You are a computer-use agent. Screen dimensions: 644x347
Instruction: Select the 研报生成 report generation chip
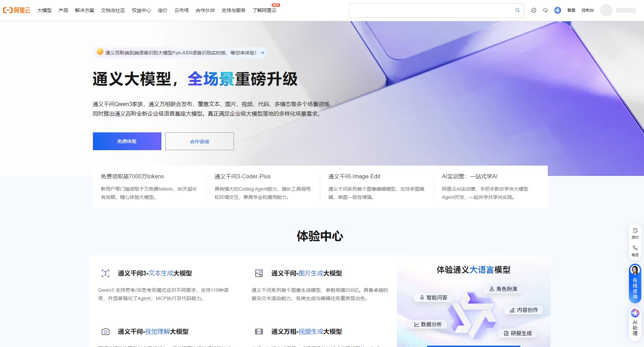(x=518, y=333)
